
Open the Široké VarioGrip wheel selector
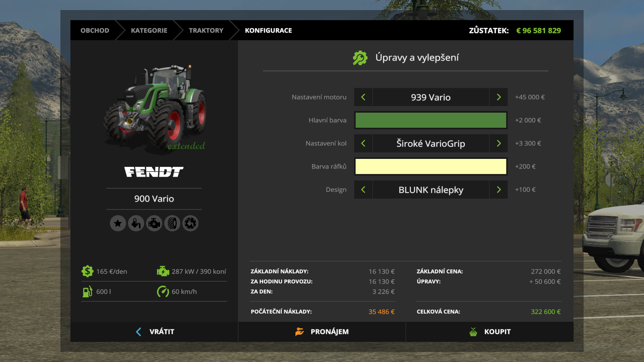(x=431, y=143)
